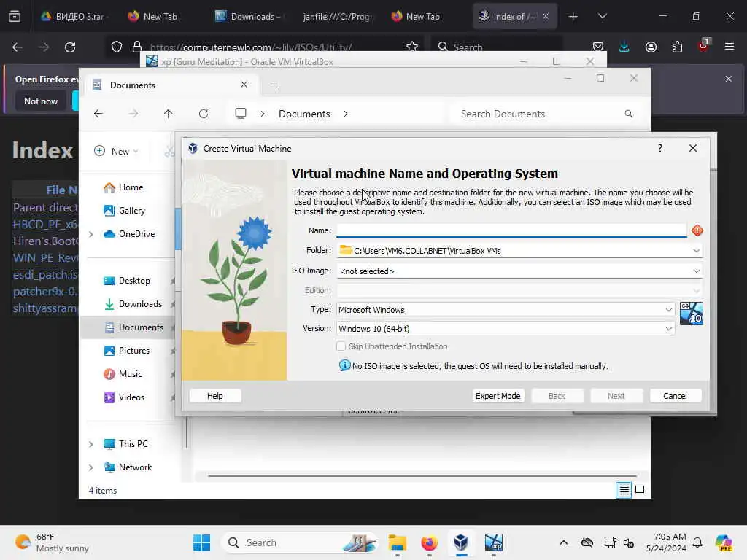747x560 pixels.
Task: Open the Hiren's.Boot file link
Action: [46, 241]
